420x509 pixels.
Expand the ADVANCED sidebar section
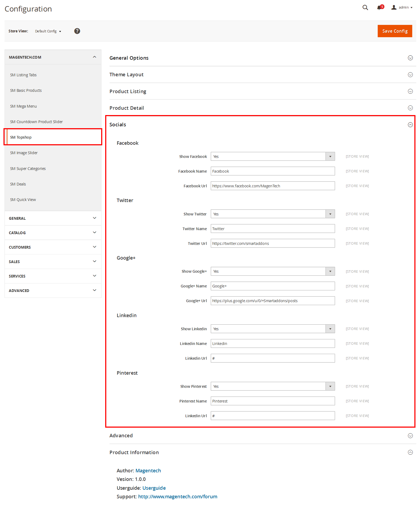(x=53, y=290)
